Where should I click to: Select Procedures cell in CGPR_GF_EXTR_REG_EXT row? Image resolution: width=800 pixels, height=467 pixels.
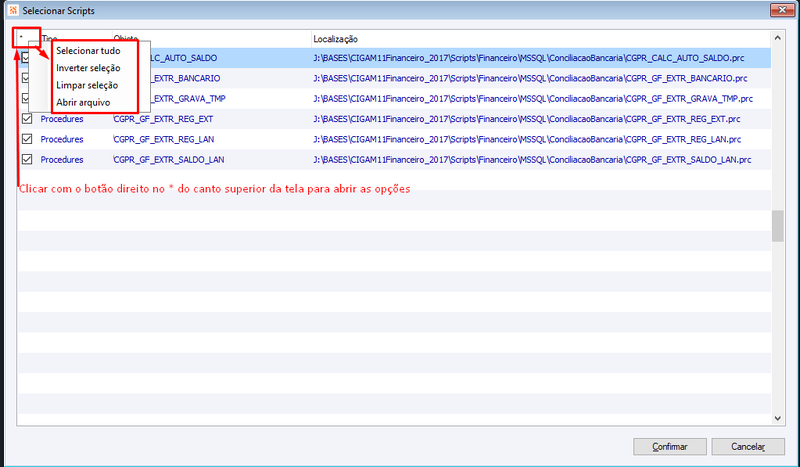click(x=62, y=119)
